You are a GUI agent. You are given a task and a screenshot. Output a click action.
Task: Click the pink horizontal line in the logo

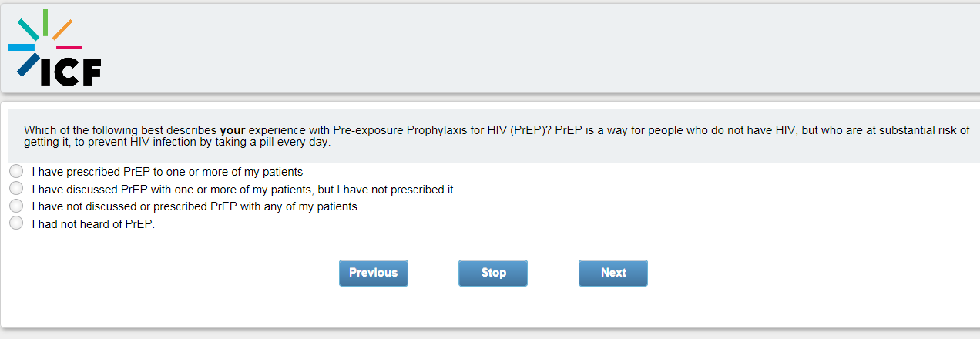point(69,48)
